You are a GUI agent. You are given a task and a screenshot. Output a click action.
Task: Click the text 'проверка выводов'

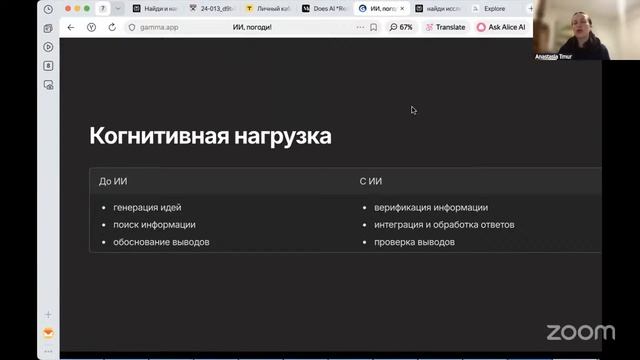[x=414, y=242]
